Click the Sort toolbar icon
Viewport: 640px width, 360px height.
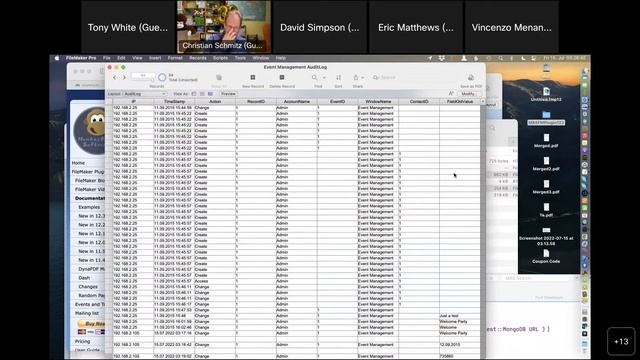(x=338, y=78)
